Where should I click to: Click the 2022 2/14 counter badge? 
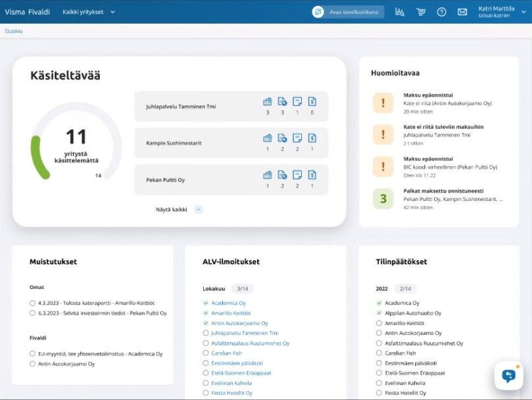(406, 289)
